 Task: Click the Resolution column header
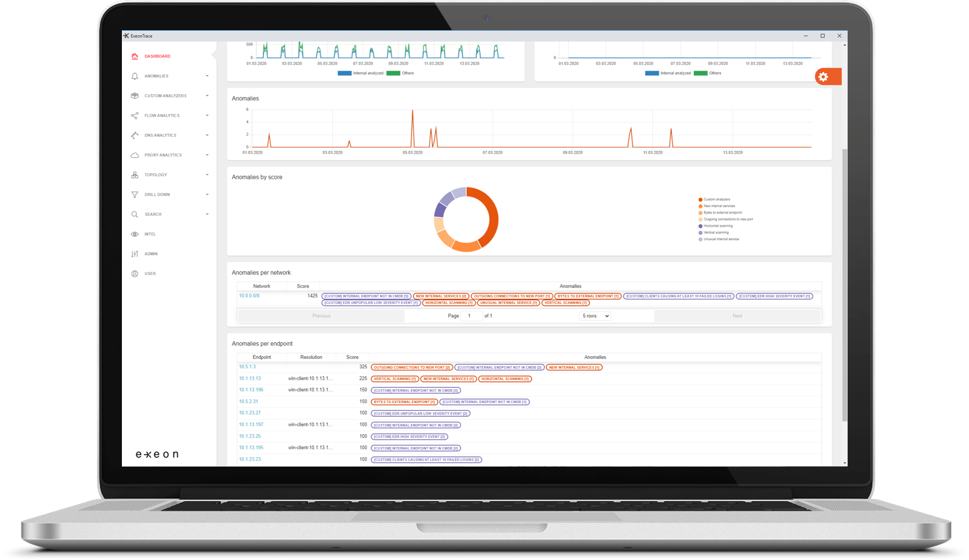[x=311, y=357]
